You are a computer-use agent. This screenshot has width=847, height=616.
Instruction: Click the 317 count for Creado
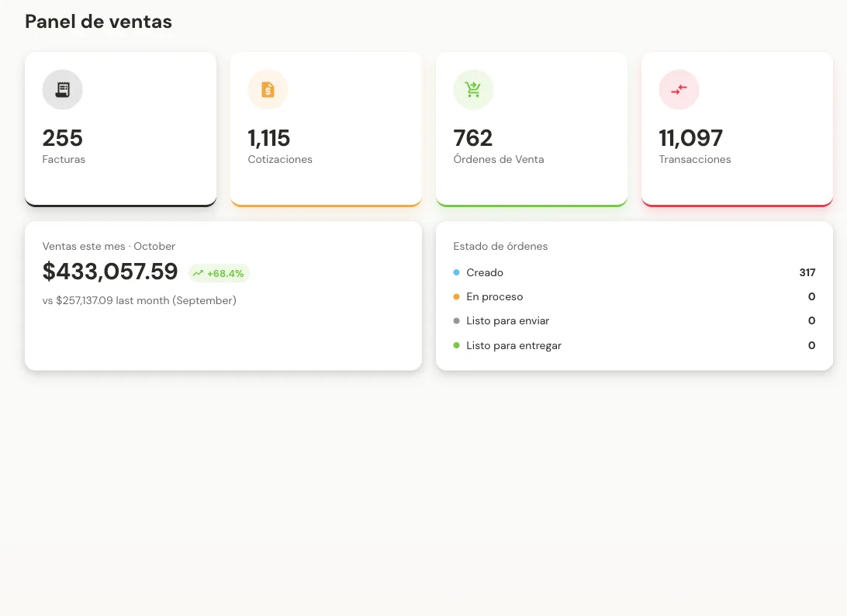pyautogui.click(x=807, y=273)
